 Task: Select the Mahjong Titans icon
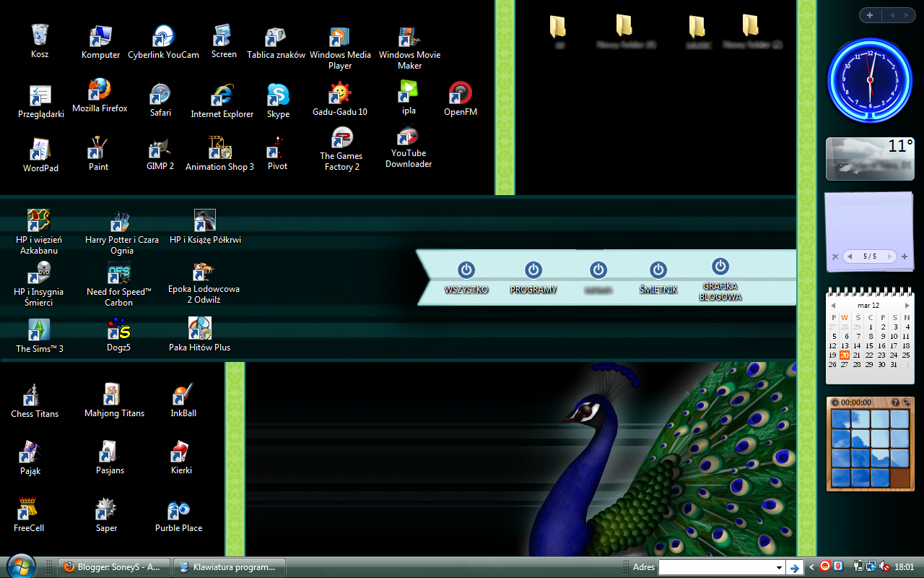[x=114, y=400]
